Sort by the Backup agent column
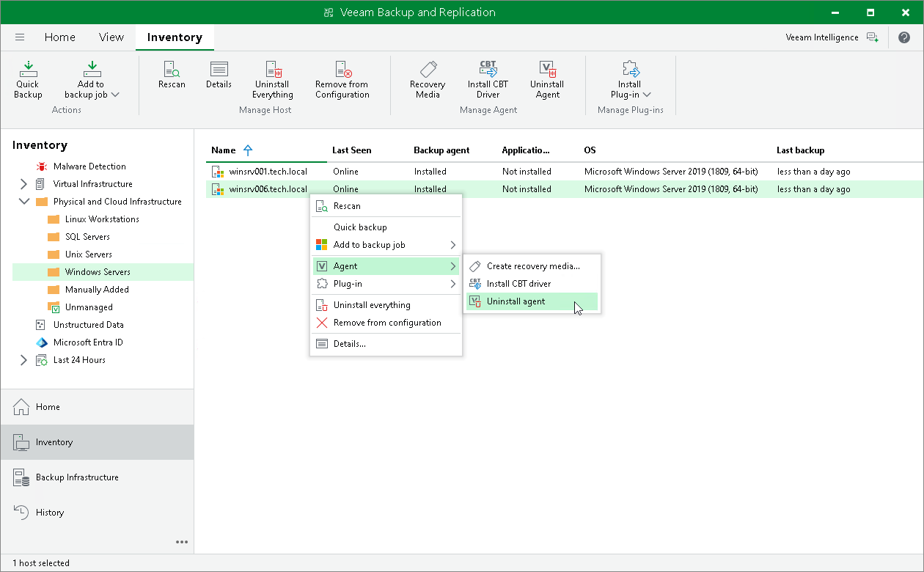924x572 pixels. [441, 150]
